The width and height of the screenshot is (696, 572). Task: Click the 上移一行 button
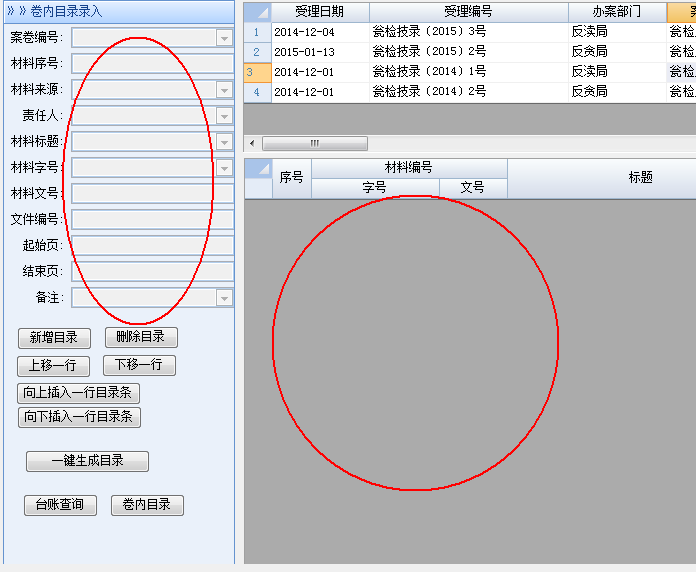point(53,366)
